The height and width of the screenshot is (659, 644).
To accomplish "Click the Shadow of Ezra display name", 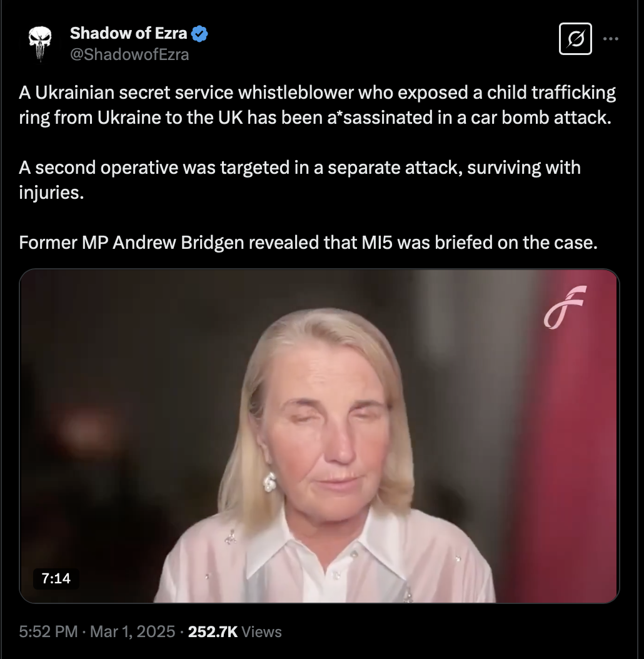I will point(128,33).
